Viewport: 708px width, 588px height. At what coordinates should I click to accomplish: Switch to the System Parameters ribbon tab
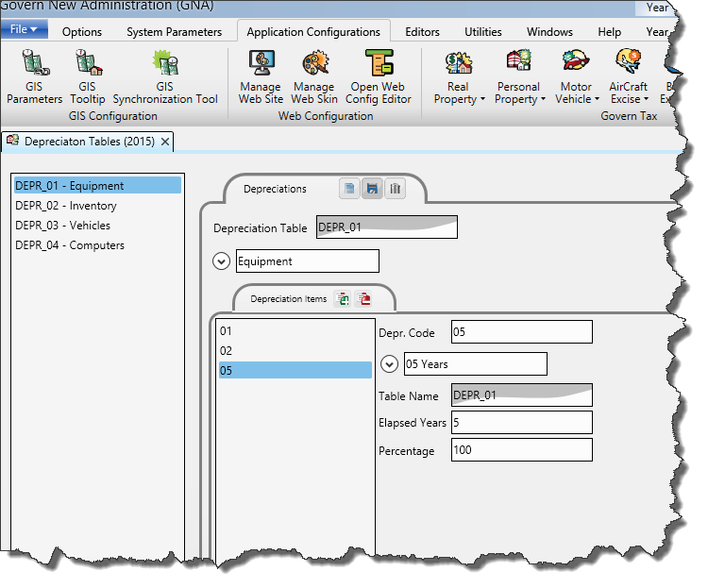pos(174,32)
